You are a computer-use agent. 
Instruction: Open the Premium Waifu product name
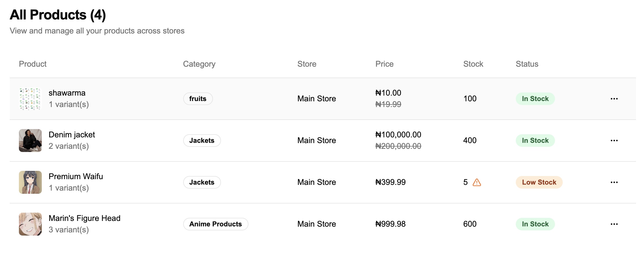[76, 176]
